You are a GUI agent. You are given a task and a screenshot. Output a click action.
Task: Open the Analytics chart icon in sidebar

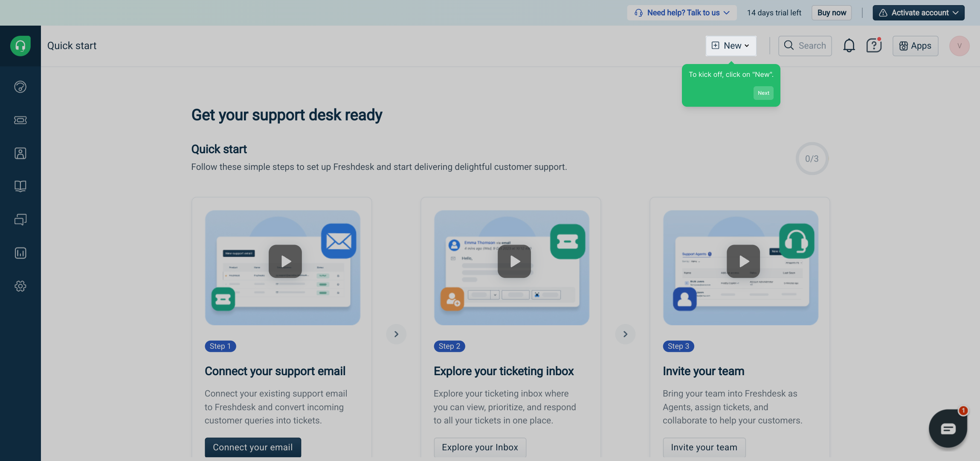tap(20, 253)
